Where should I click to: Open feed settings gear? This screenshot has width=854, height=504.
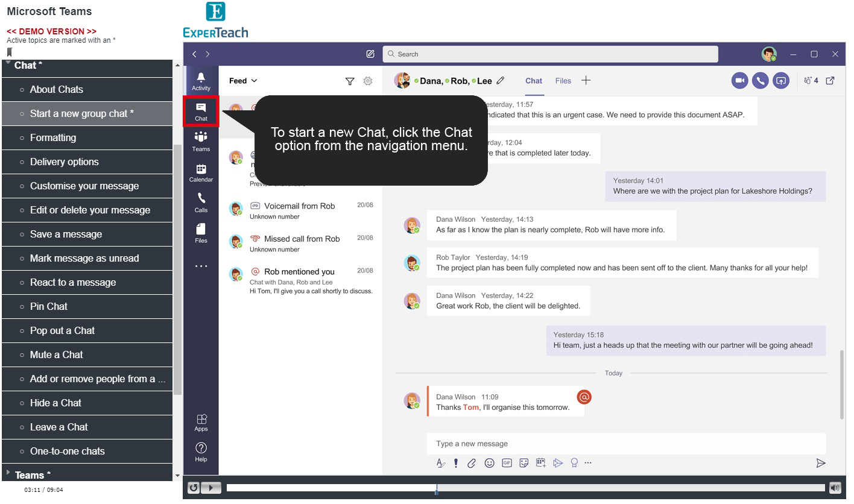coord(368,81)
